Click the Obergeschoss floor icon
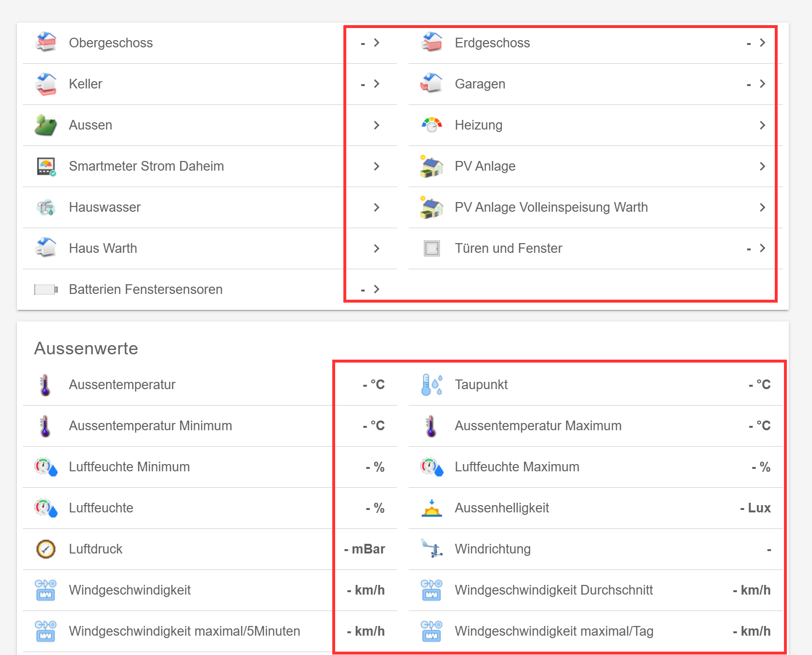The height and width of the screenshot is (655, 812). point(45,43)
